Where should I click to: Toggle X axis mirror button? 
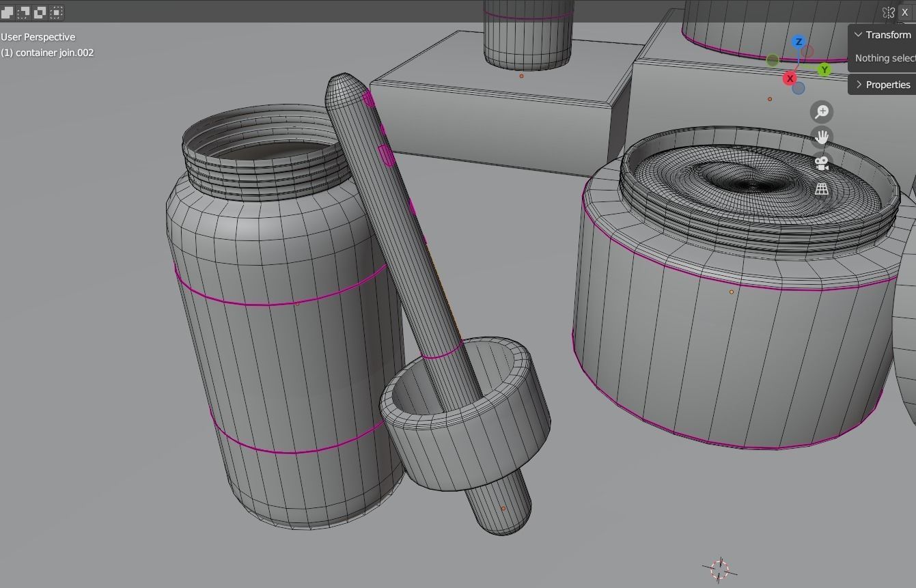click(905, 12)
